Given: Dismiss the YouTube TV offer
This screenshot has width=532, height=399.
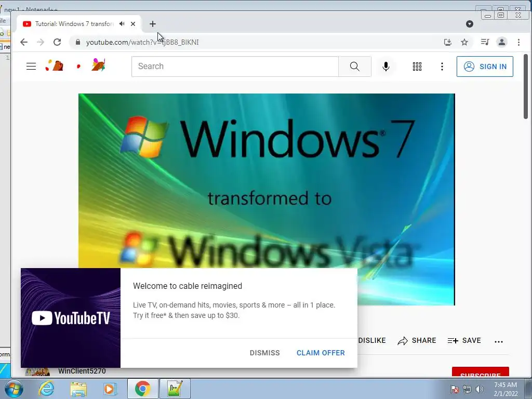Looking at the screenshot, I should point(264,353).
